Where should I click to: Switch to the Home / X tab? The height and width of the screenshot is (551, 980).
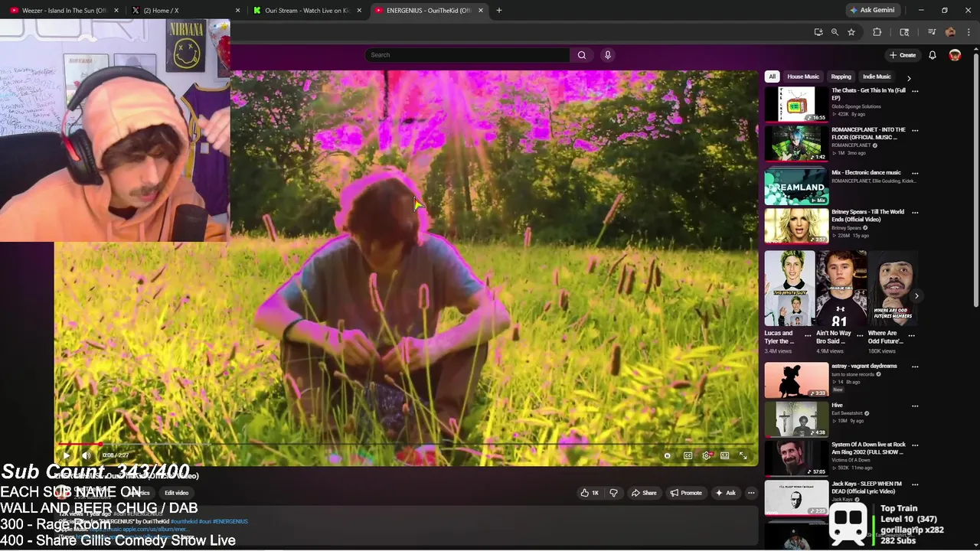[x=184, y=11]
